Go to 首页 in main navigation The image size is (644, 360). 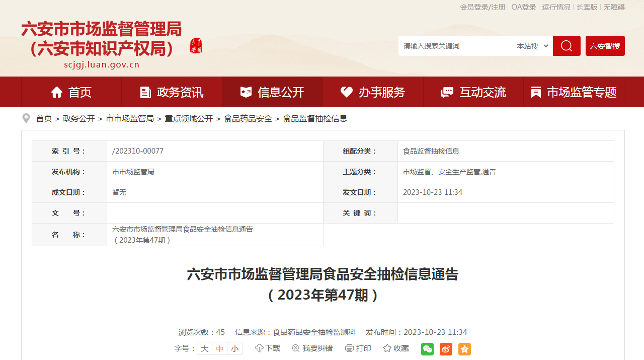[71, 92]
